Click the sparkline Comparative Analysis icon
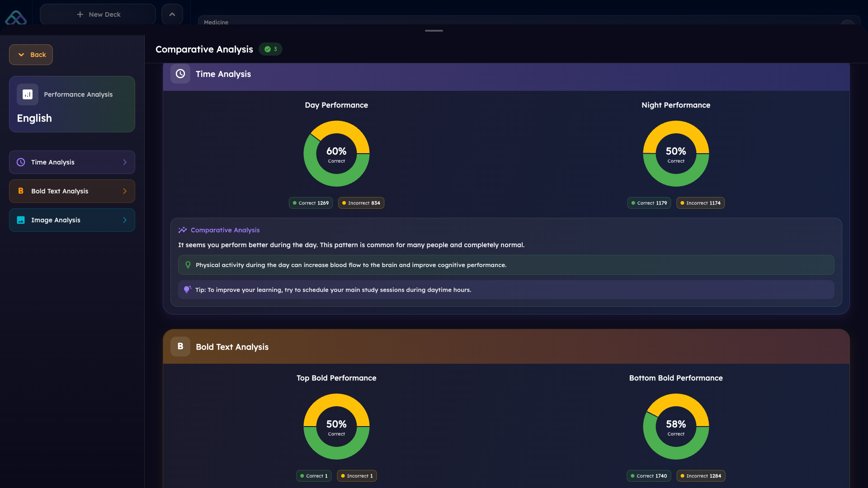This screenshot has height=488, width=868. pos(183,230)
